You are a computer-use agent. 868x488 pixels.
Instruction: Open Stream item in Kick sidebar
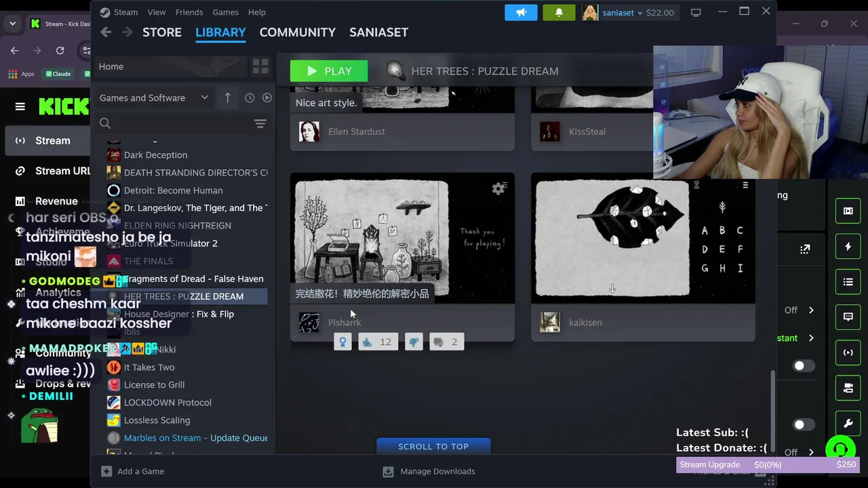click(47, 140)
